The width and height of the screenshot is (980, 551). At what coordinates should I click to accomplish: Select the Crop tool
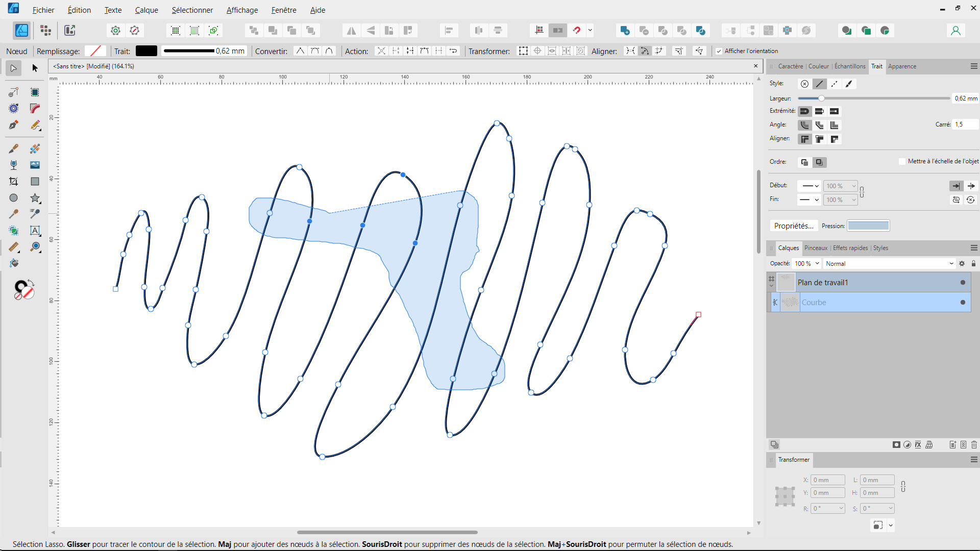click(x=14, y=182)
